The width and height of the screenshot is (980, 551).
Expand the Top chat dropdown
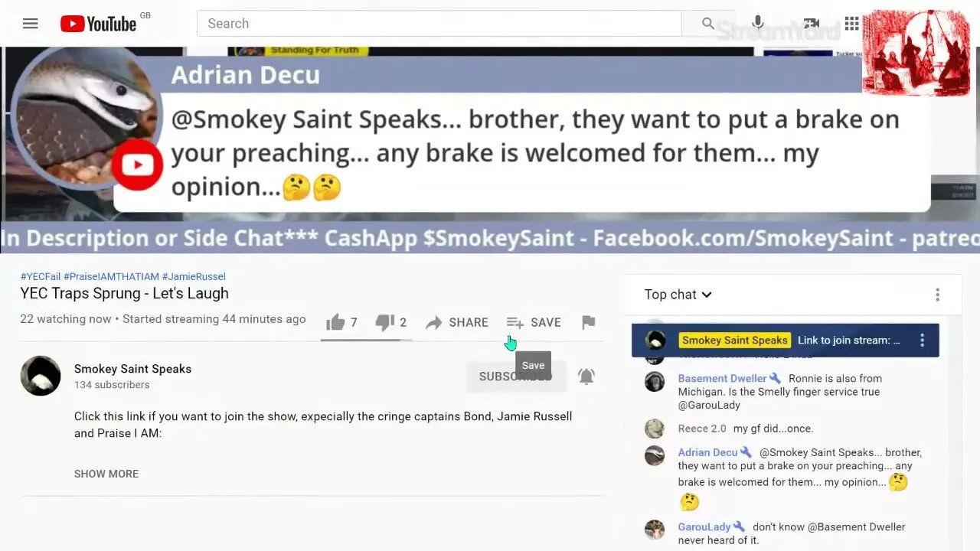tap(678, 295)
